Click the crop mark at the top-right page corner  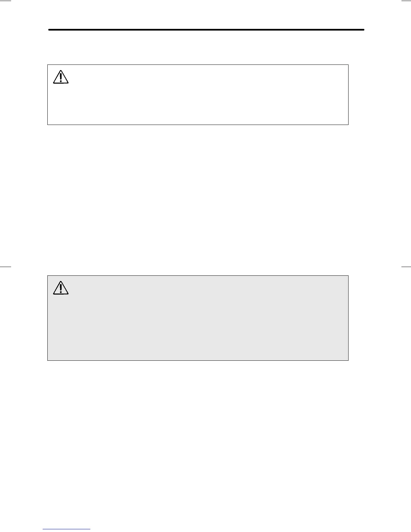pyautogui.click(x=406, y=1)
